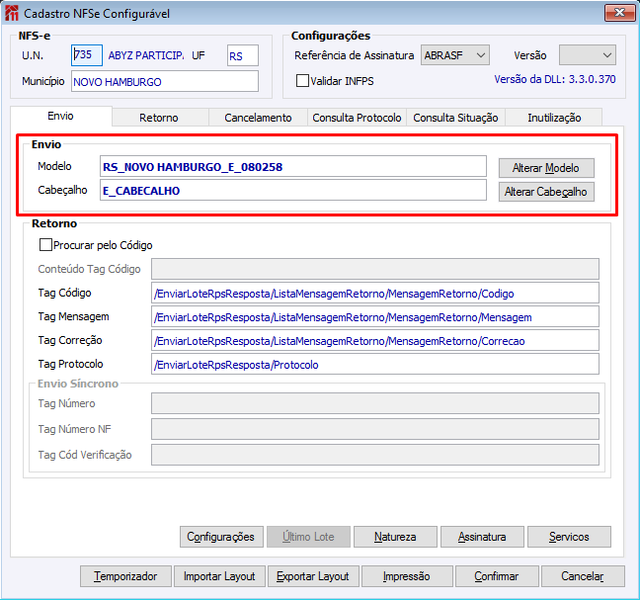This screenshot has width=640, height=600.
Task: Click the Último Lote button
Action: tap(309, 537)
